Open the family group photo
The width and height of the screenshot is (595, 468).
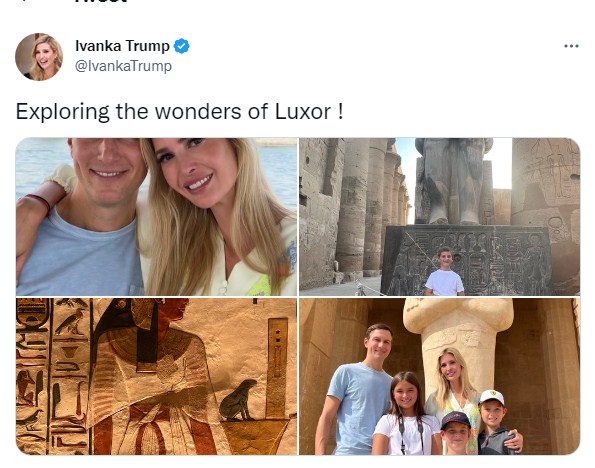pyautogui.click(x=439, y=376)
